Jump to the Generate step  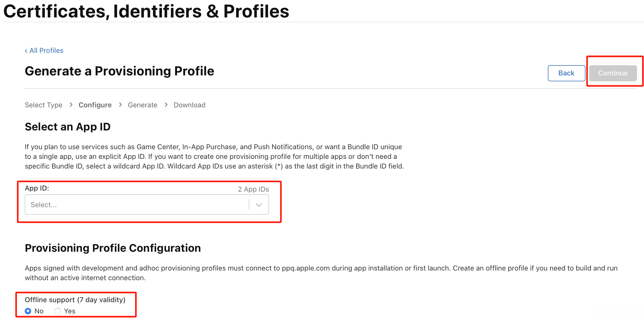(143, 105)
